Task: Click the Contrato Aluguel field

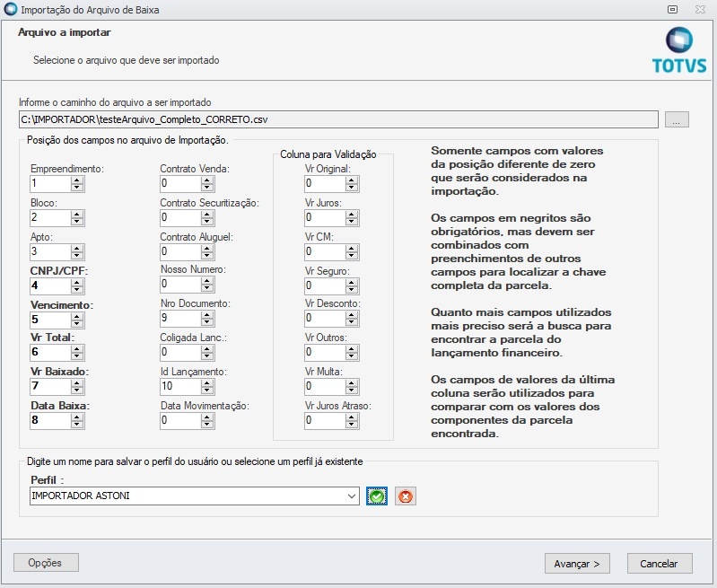Action: pyautogui.click(x=180, y=251)
